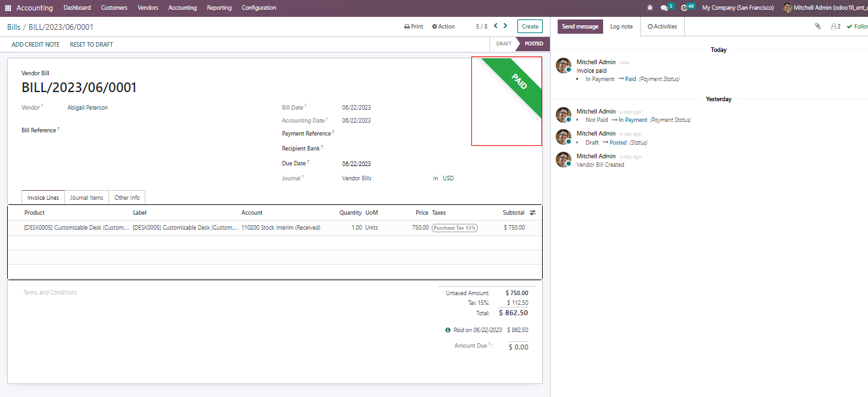Open the Abigail Peterson vendor link
Image resolution: width=868 pixels, height=397 pixels.
(88, 108)
